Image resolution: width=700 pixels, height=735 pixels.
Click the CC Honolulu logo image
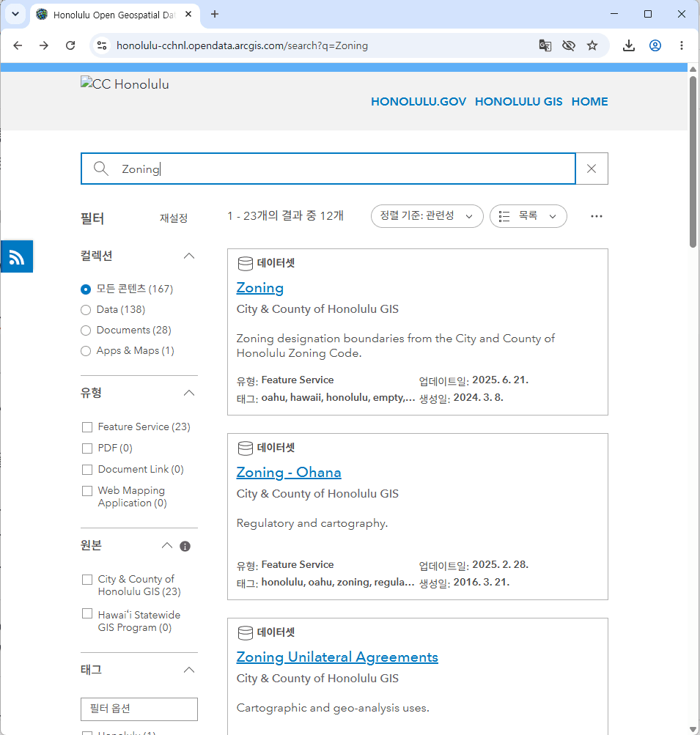tap(125, 84)
